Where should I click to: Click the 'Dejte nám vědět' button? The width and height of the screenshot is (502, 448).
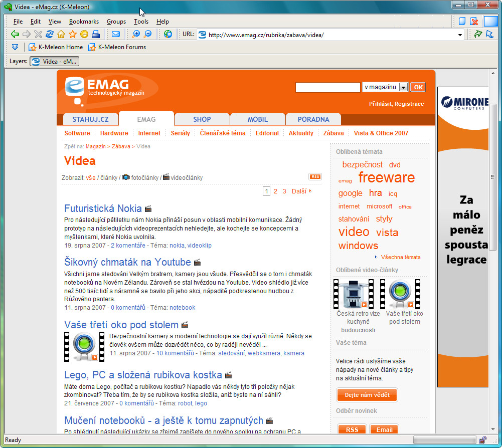(x=367, y=395)
